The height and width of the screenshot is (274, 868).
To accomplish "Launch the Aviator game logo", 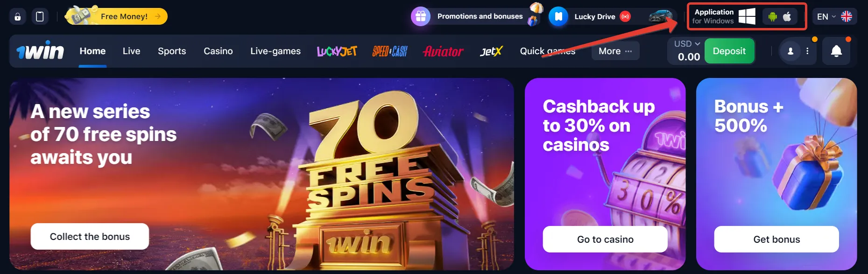I will [443, 51].
